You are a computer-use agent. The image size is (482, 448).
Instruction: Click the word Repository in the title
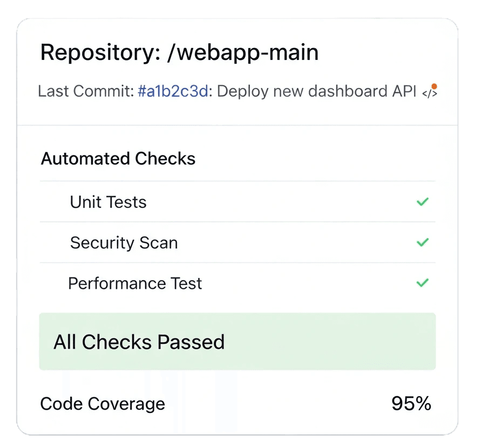point(98,53)
